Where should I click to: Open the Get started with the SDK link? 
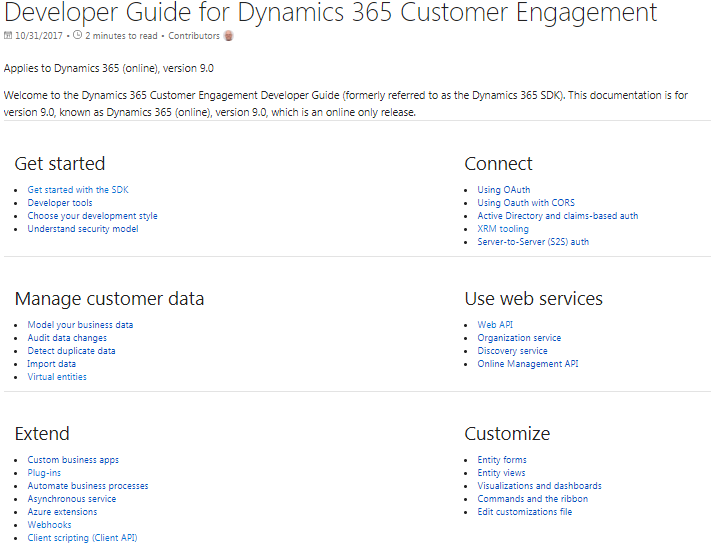point(78,190)
